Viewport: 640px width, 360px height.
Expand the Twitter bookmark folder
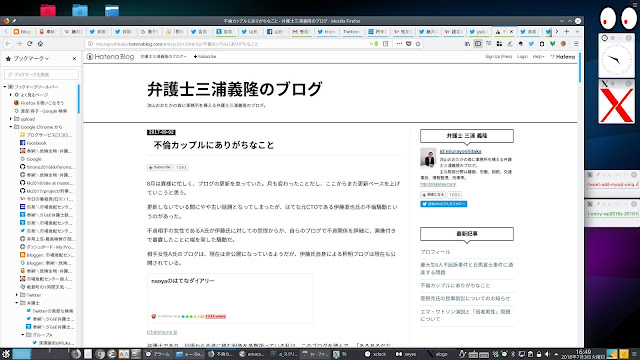[17, 295]
